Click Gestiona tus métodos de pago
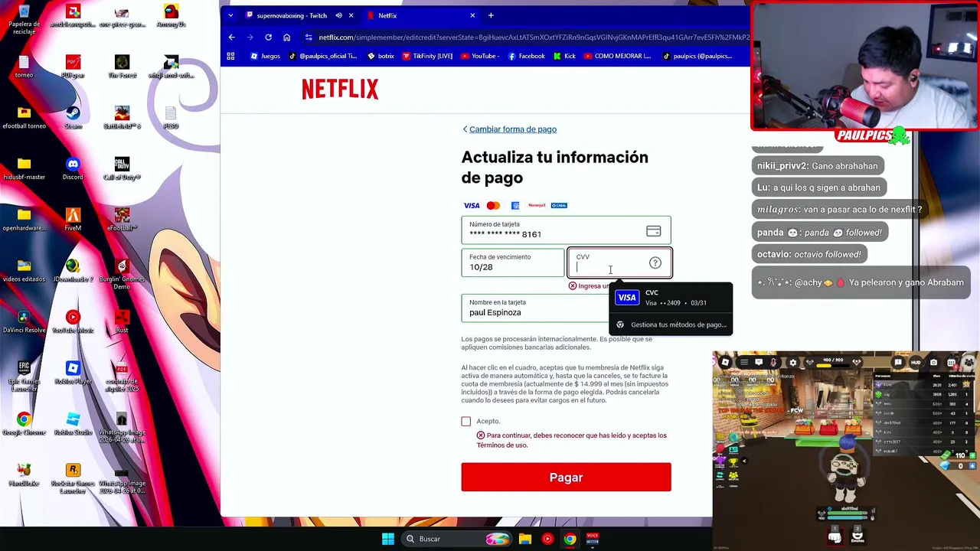 [671, 324]
